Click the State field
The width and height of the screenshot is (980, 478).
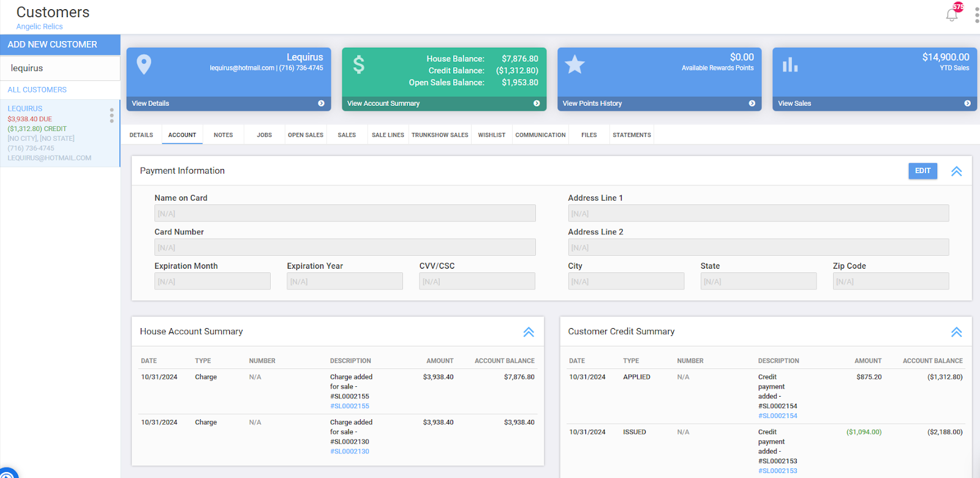[x=758, y=282]
